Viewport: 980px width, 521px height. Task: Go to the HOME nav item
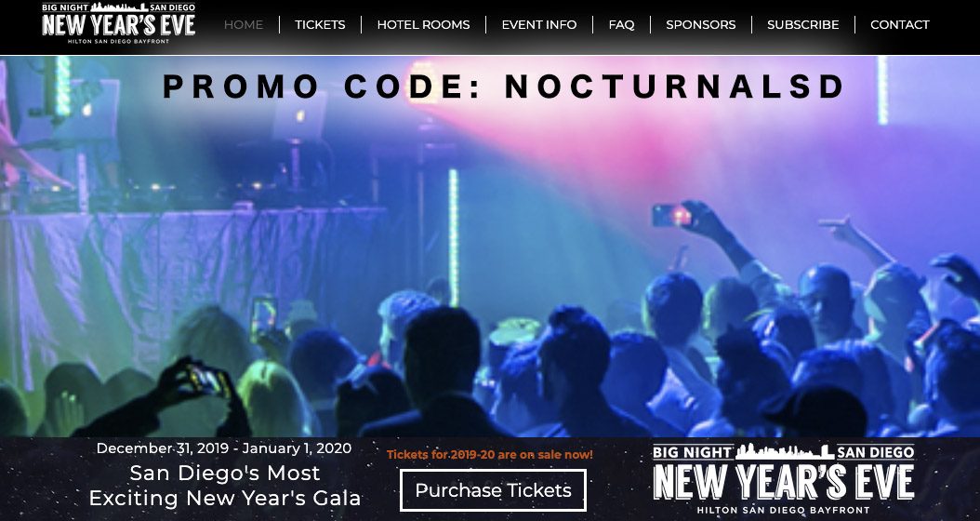[x=243, y=24]
